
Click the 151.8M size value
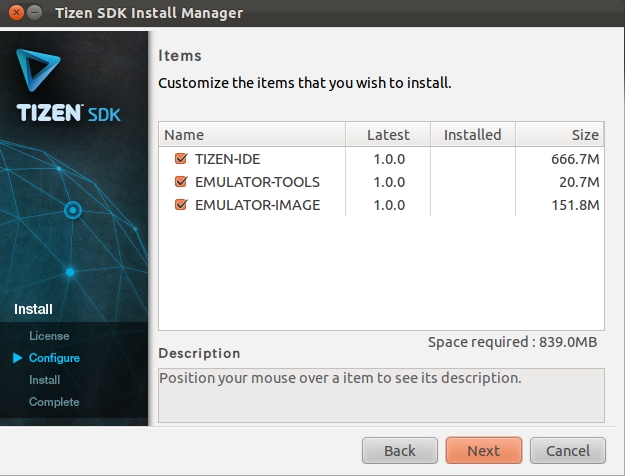click(575, 205)
